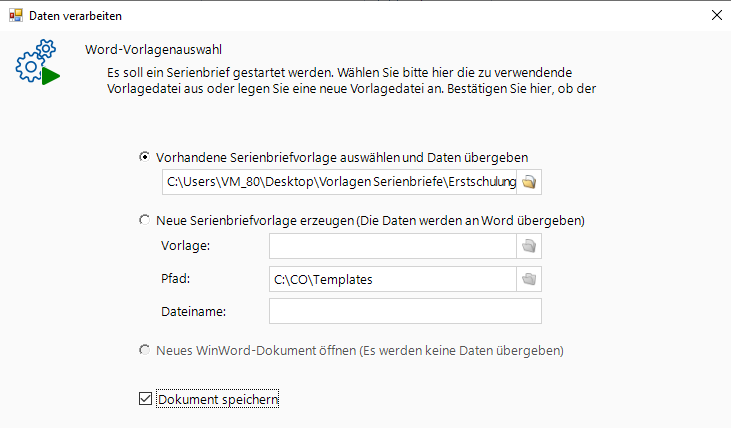Viewport: 731px width, 428px height.
Task: Click the folder icon beside the Pfad field
Action: tap(529, 280)
